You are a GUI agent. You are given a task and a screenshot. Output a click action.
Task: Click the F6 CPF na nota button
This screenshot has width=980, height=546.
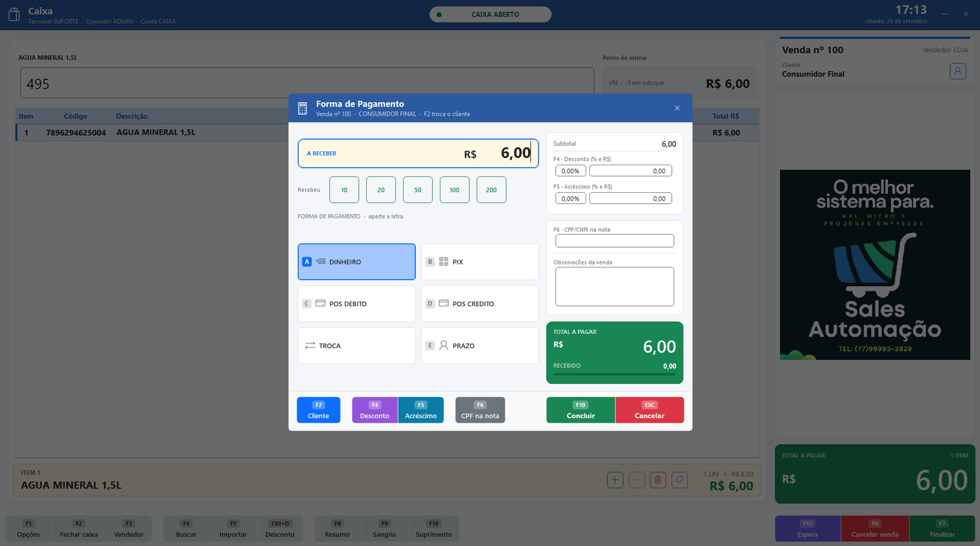point(480,410)
